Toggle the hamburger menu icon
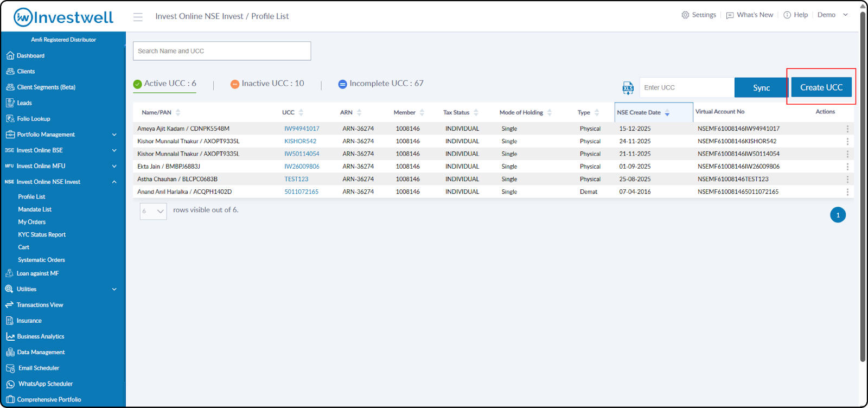The image size is (868, 408). 138,17
